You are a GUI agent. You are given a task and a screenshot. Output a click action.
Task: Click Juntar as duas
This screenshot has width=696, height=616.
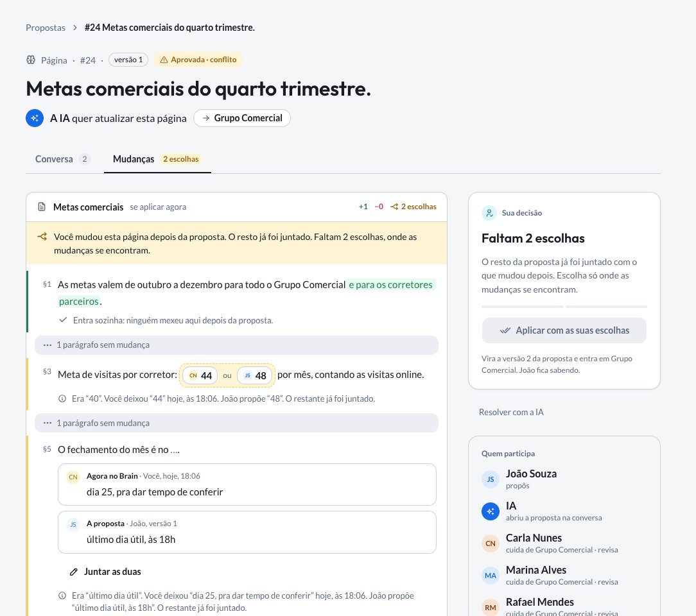point(105,572)
